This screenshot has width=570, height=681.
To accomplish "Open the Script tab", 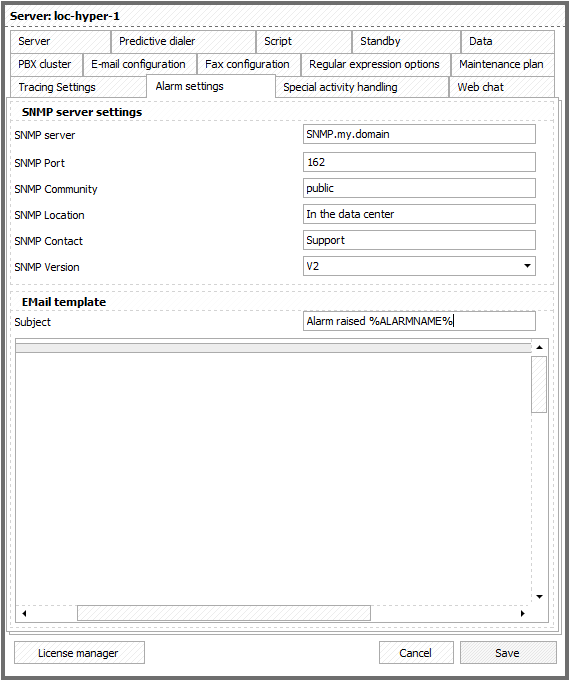I will [x=304, y=42].
